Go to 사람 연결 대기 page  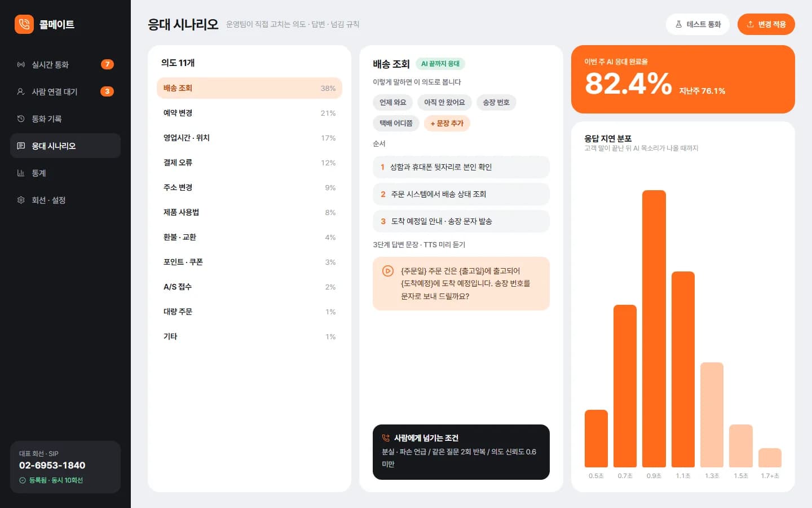coord(65,91)
